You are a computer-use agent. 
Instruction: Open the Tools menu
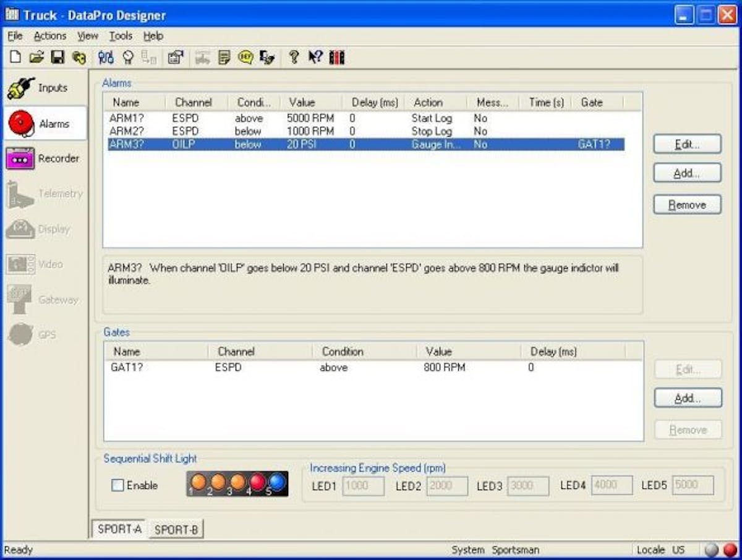coord(121,36)
